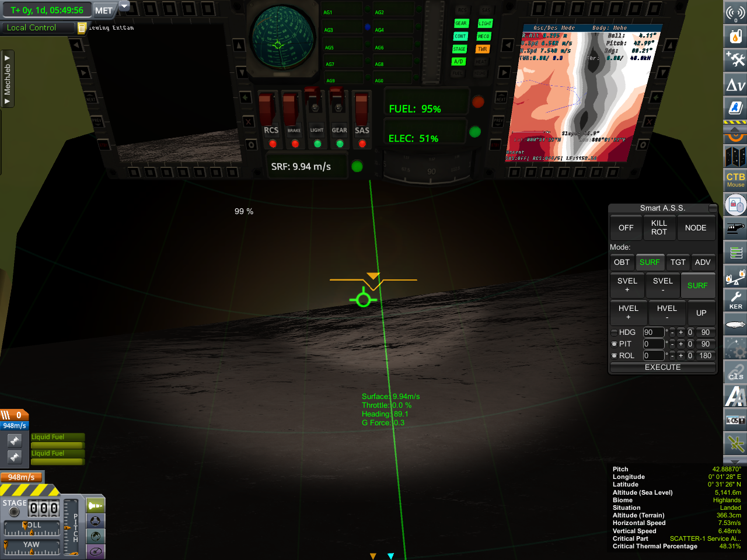This screenshot has width=747, height=560.
Task: Open the CTB Mouse toolbar button
Action: point(735,180)
